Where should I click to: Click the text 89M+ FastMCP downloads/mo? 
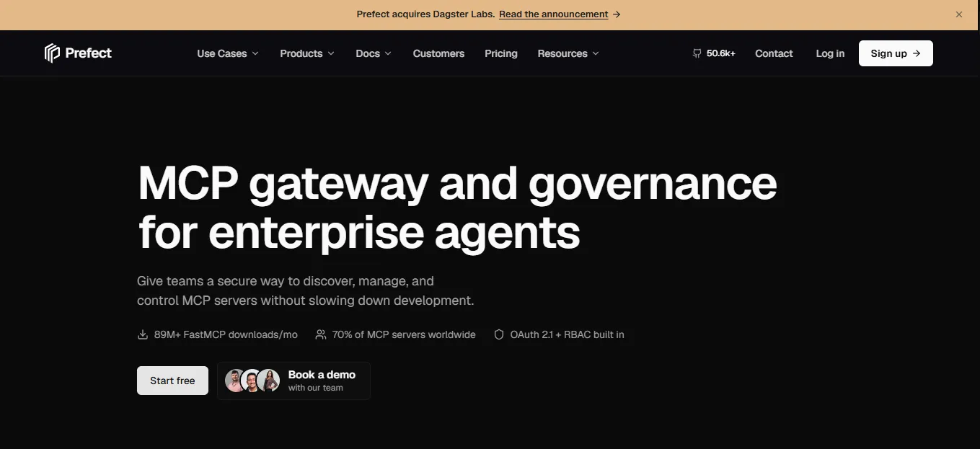[x=226, y=334]
